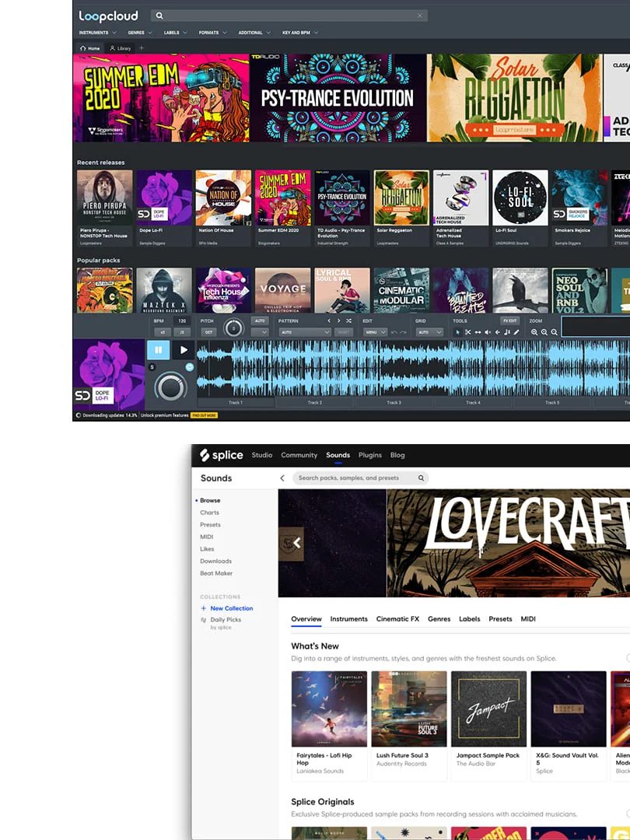
Task: Click the Splice search magnifier icon
Action: pyautogui.click(x=421, y=478)
